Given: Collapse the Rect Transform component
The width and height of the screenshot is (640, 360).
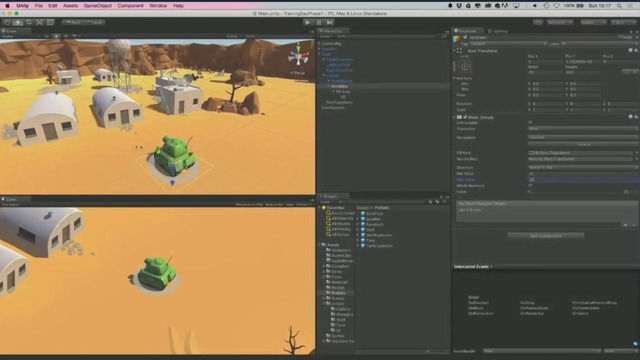Looking at the screenshot, I should point(454,51).
